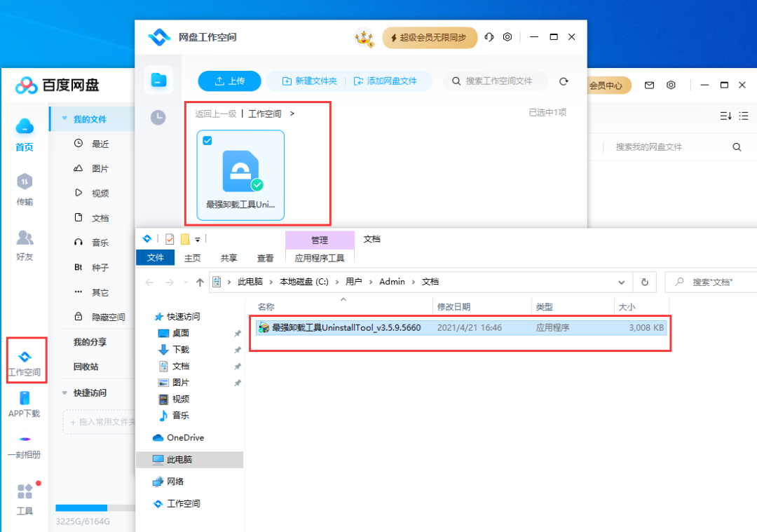Select 最强卸载工具UninstallTool_v3.5.9.5660 file row
Screen dimensions: 757x532
[x=461, y=328]
